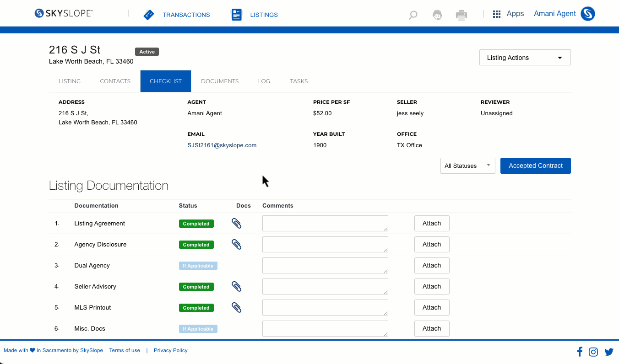The height and width of the screenshot is (364, 619).
Task: Attach document to Dual Agency
Action: click(432, 265)
